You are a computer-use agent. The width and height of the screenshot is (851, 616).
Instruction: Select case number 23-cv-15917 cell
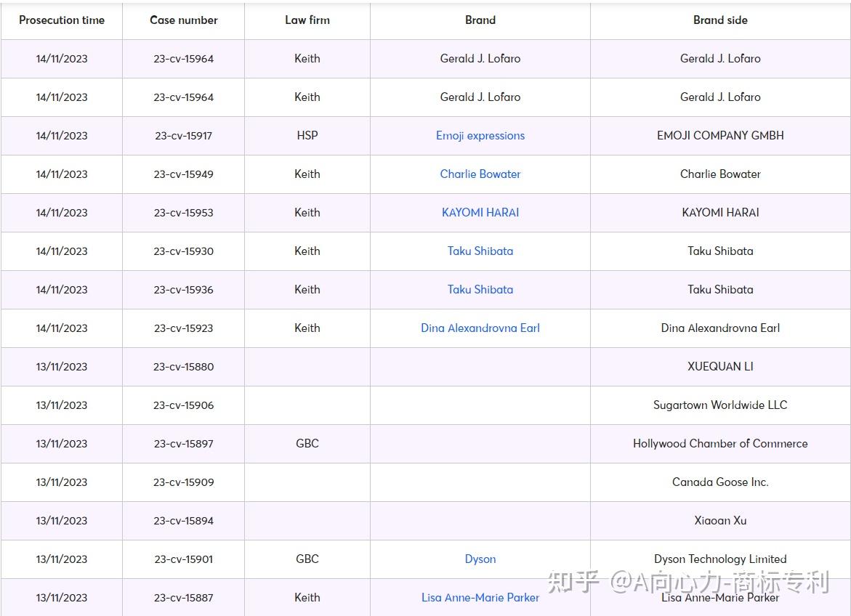click(184, 136)
